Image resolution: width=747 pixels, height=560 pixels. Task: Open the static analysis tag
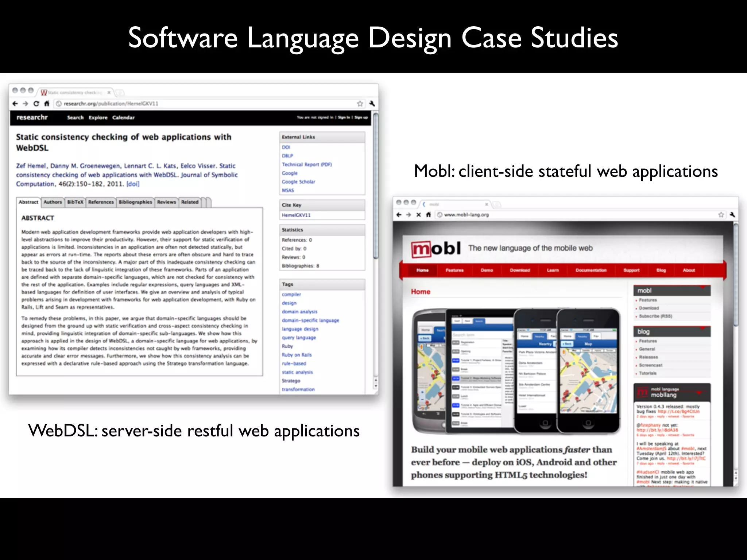297,372
